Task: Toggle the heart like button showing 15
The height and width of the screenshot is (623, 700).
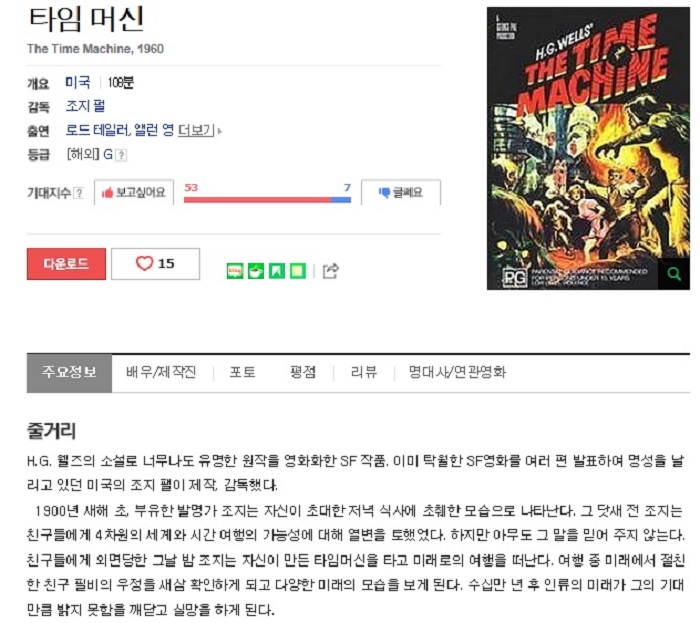Action: [x=155, y=264]
